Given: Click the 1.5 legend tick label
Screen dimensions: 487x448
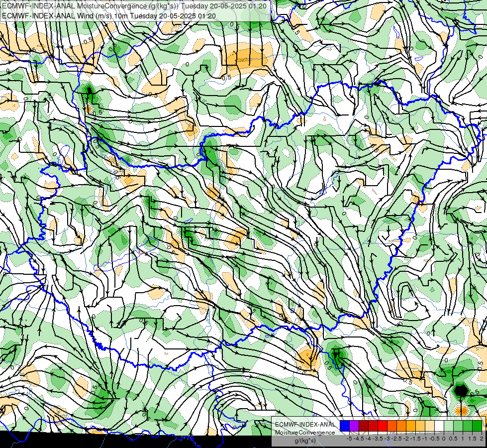Looking at the screenshot, I should [472, 439].
